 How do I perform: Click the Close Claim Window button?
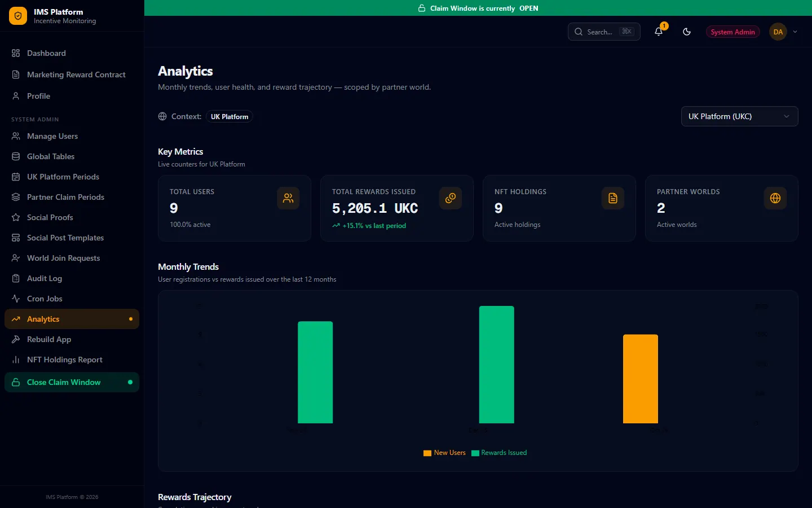tap(72, 382)
